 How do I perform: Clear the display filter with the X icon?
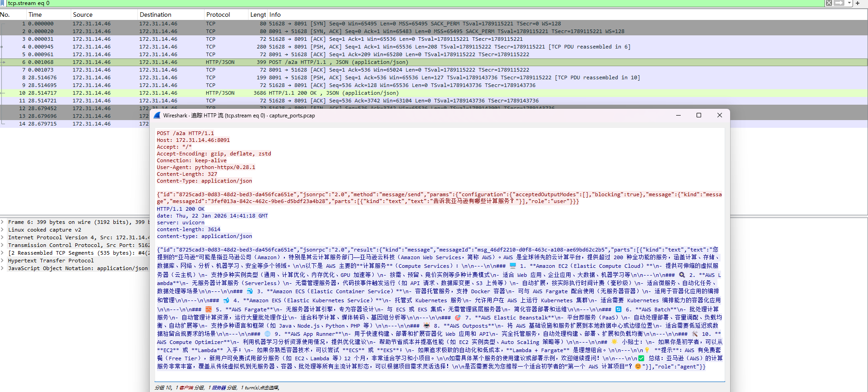coord(829,3)
